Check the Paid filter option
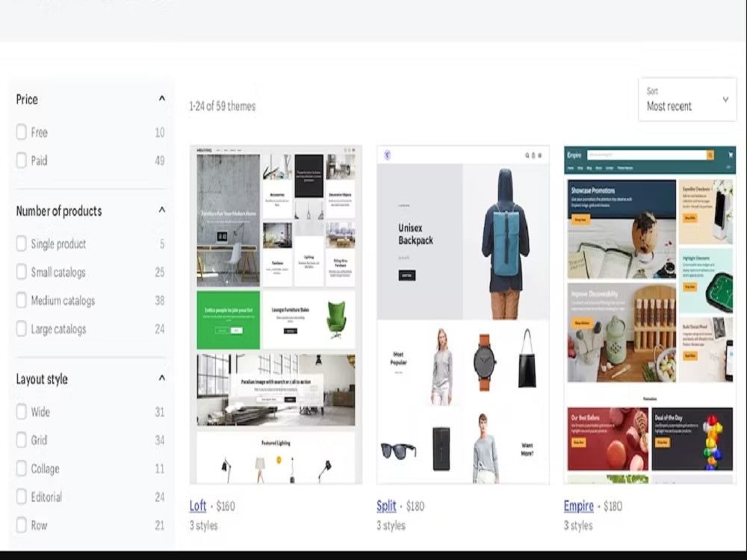The height and width of the screenshot is (560, 747). pos(22,161)
